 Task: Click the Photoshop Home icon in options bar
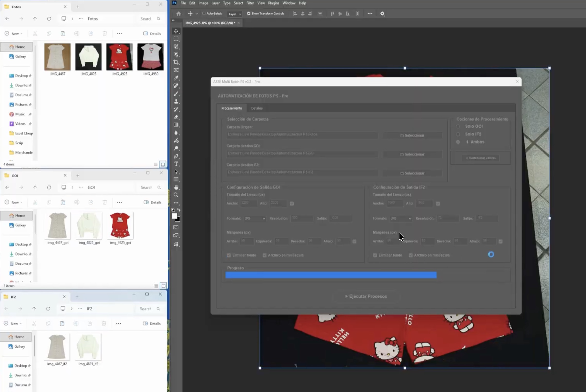tap(178, 14)
